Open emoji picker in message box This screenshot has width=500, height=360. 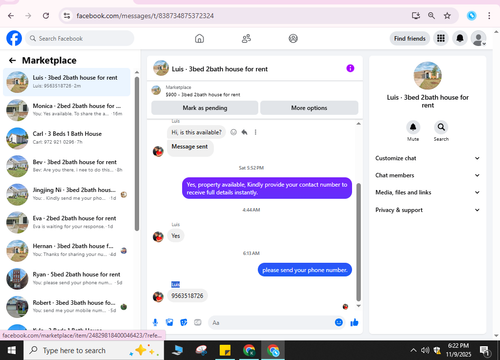point(339,322)
